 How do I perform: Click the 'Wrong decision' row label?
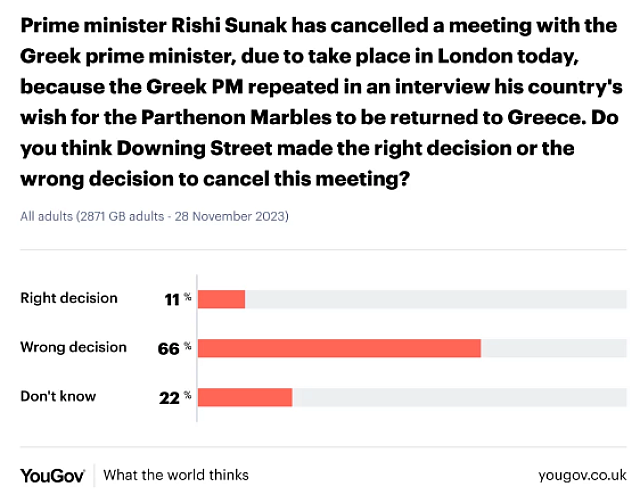tap(74, 347)
